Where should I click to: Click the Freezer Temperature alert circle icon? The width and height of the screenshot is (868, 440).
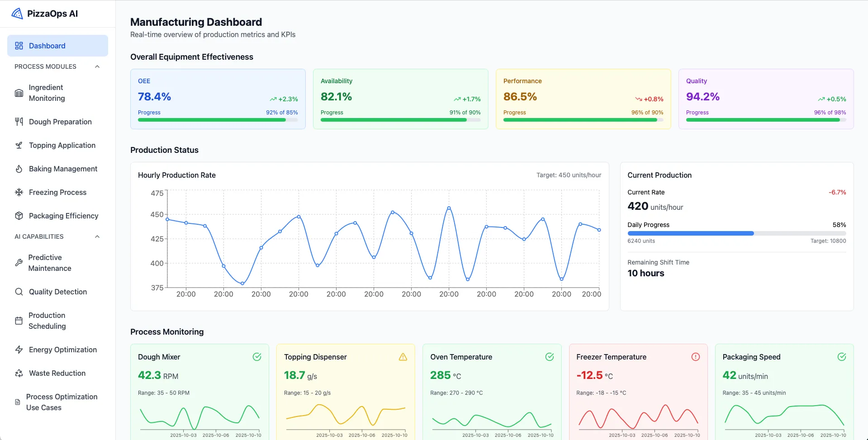(x=696, y=357)
